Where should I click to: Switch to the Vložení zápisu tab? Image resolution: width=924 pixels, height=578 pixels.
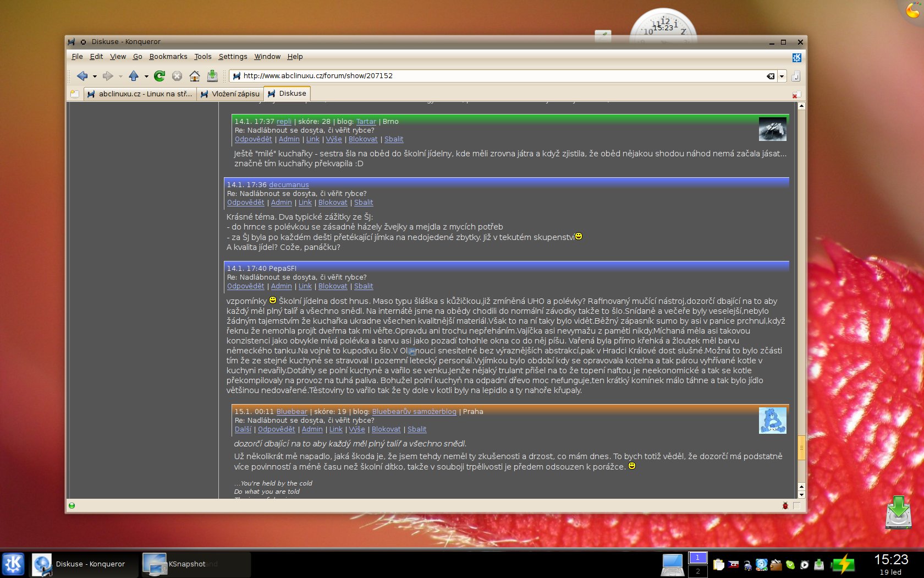(230, 94)
